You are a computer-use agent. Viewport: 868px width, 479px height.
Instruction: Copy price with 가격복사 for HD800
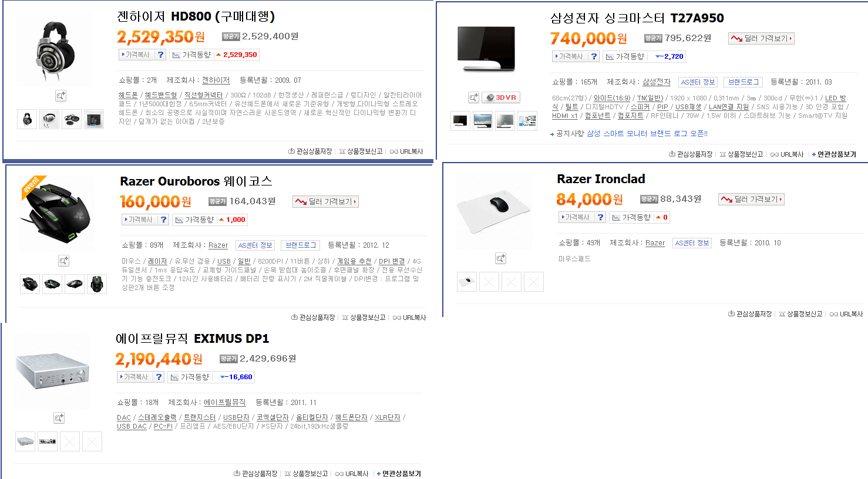pos(136,55)
